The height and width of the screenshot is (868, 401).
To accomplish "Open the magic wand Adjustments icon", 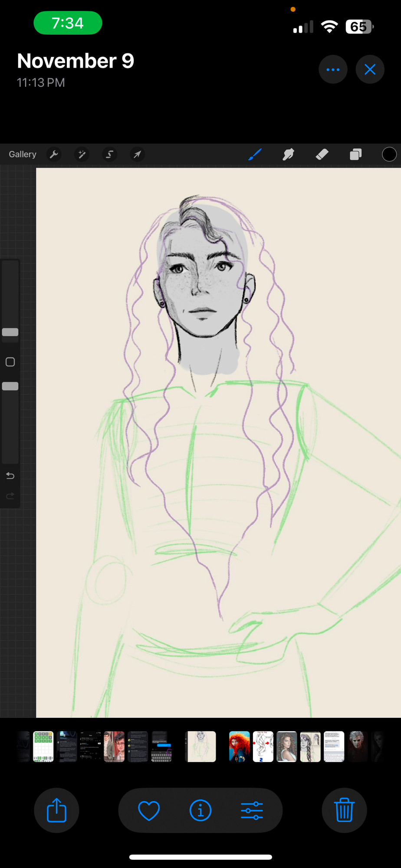I will (82, 155).
